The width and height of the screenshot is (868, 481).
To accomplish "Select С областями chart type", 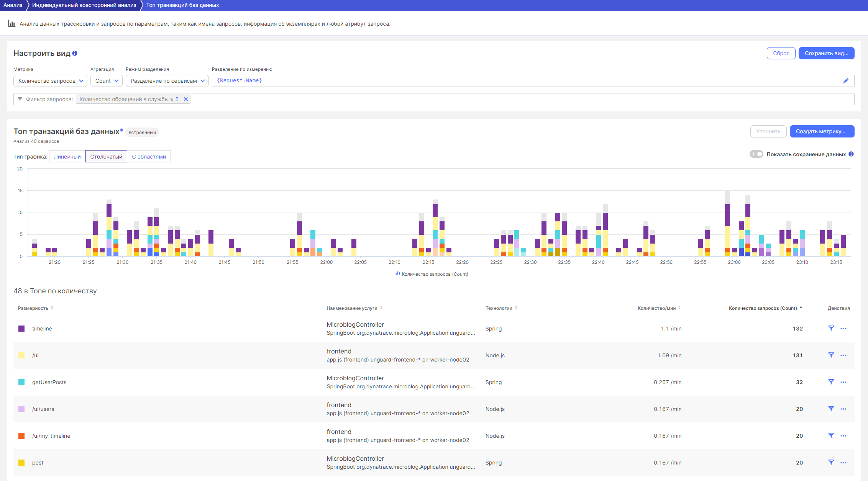I will tap(149, 156).
